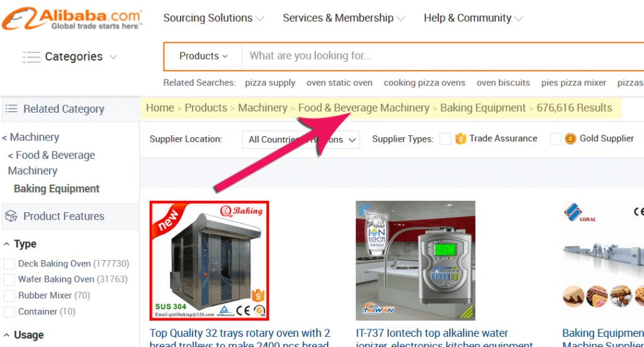Check the Deck Baking Oven filter
644x347 pixels.
click(x=9, y=263)
